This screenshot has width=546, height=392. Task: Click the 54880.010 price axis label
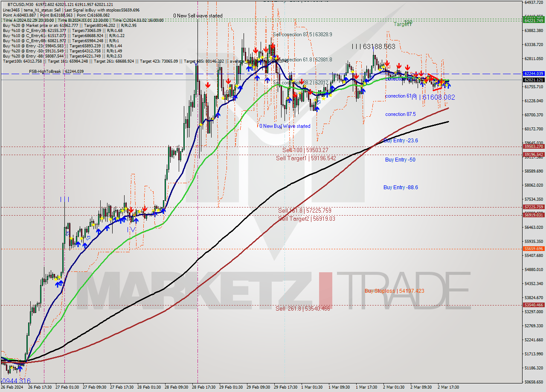534,269
